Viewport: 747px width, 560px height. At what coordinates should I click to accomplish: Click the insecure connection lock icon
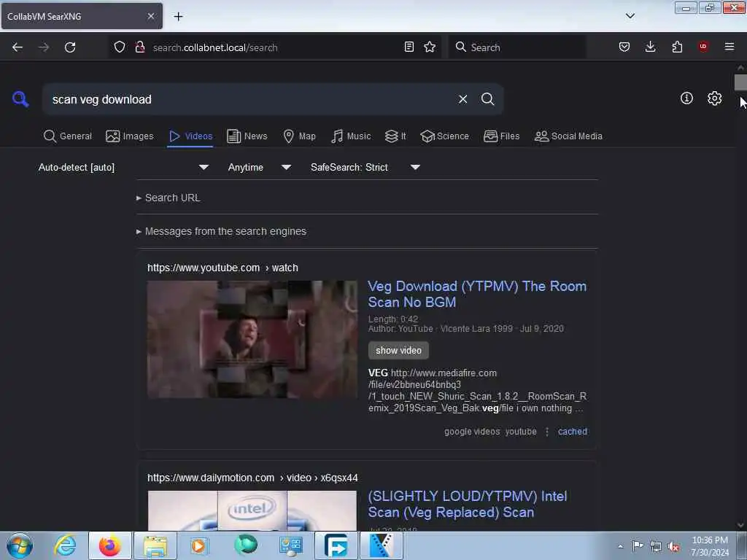coord(139,47)
